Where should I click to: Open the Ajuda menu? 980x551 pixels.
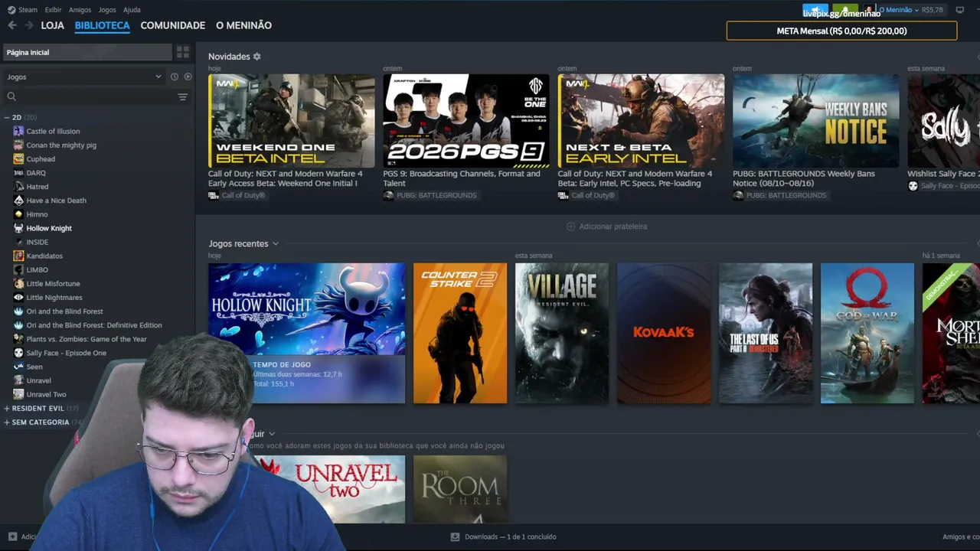click(x=132, y=10)
